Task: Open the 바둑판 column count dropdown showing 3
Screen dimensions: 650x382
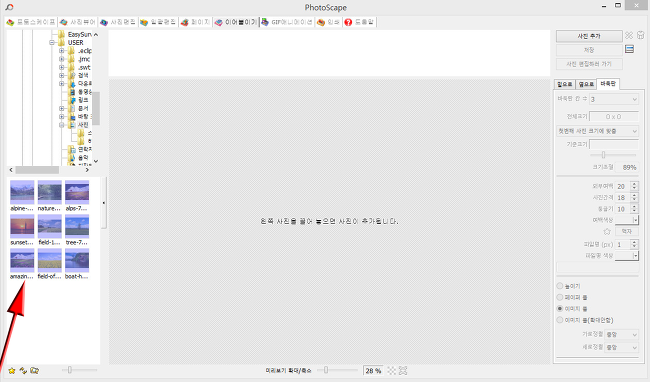Action: pyautogui.click(x=614, y=99)
